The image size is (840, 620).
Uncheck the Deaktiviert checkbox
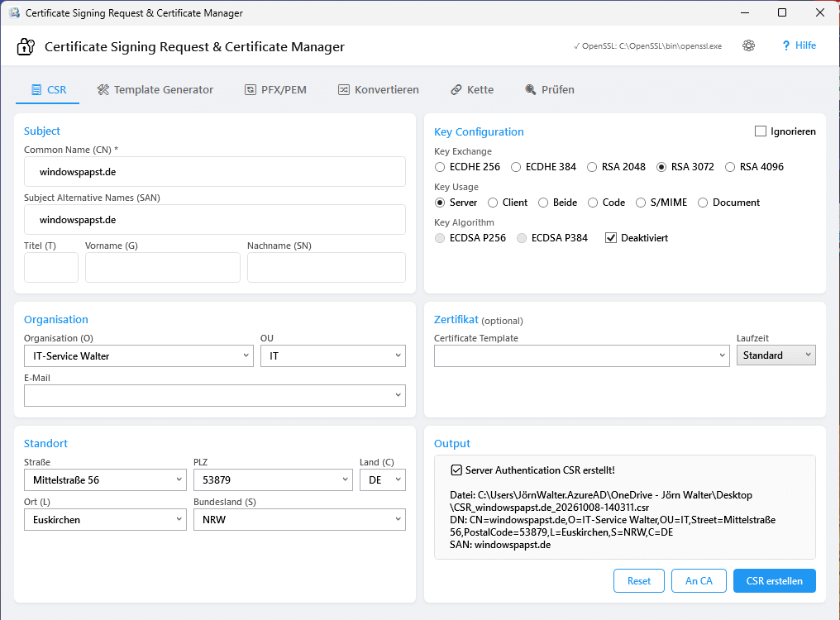pyautogui.click(x=611, y=238)
